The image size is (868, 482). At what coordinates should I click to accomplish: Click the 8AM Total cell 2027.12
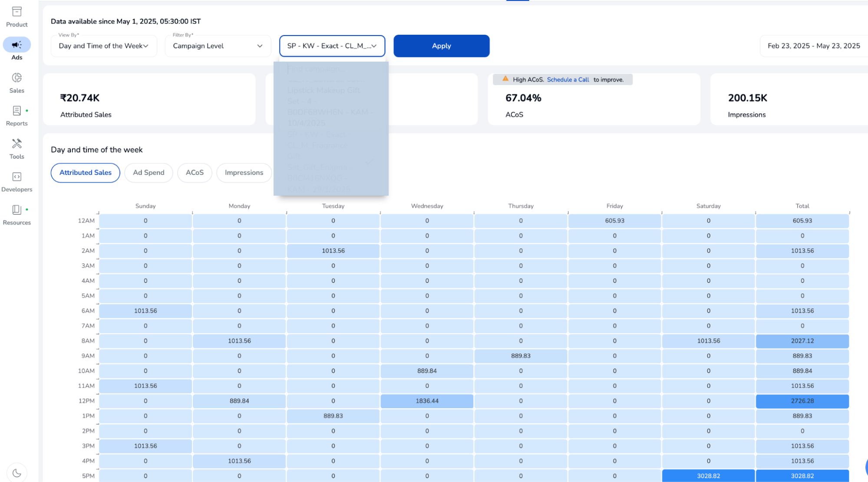click(x=802, y=341)
